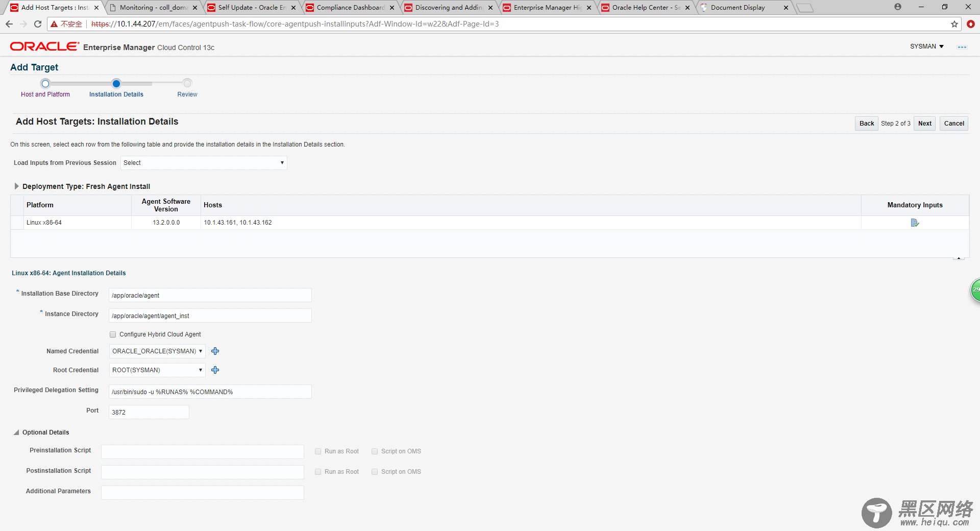Click the green floating badge at right edge
Screen dimensions: 980x531
975,290
